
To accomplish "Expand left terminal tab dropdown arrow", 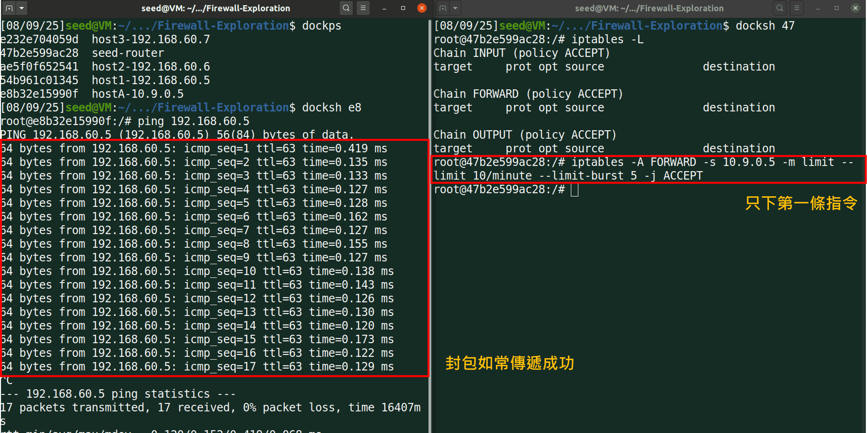I will click(x=22, y=8).
